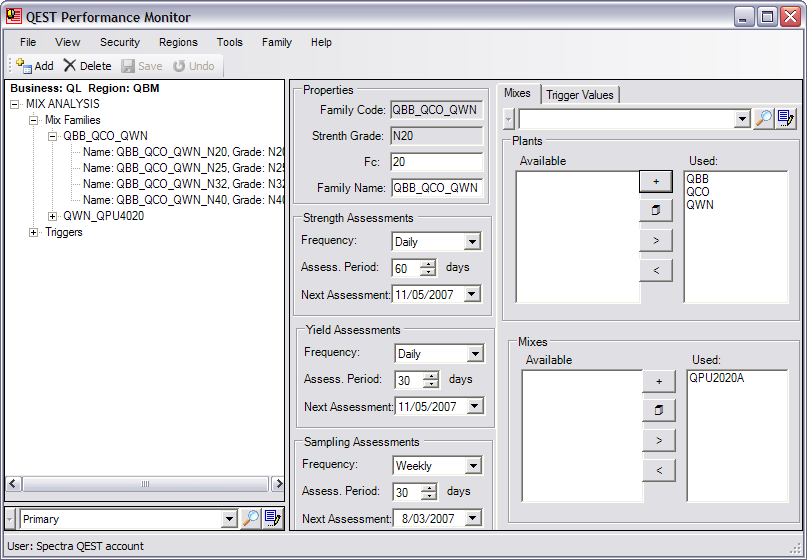
Task: Click the Add toolbar icon
Action: click(24, 66)
